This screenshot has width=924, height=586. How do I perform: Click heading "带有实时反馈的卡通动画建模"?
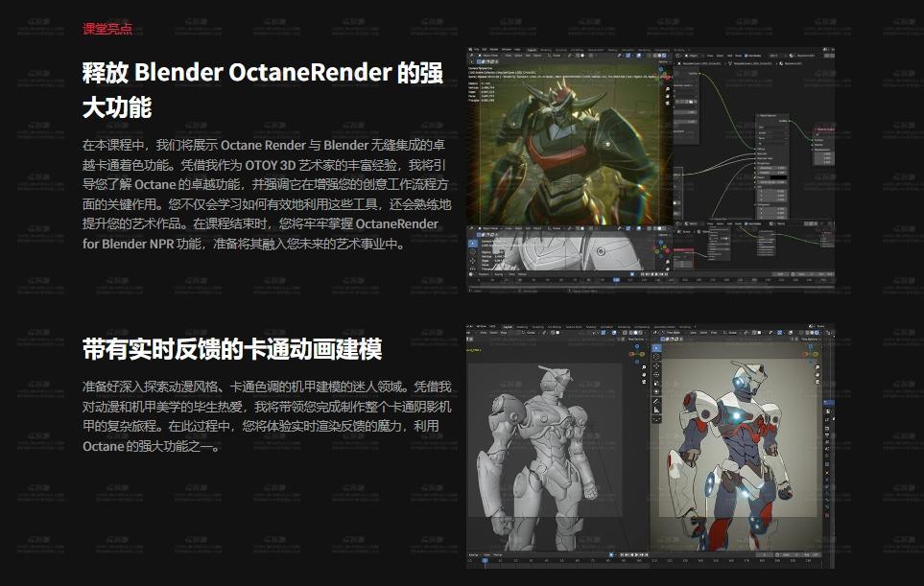pyautogui.click(x=232, y=349)
